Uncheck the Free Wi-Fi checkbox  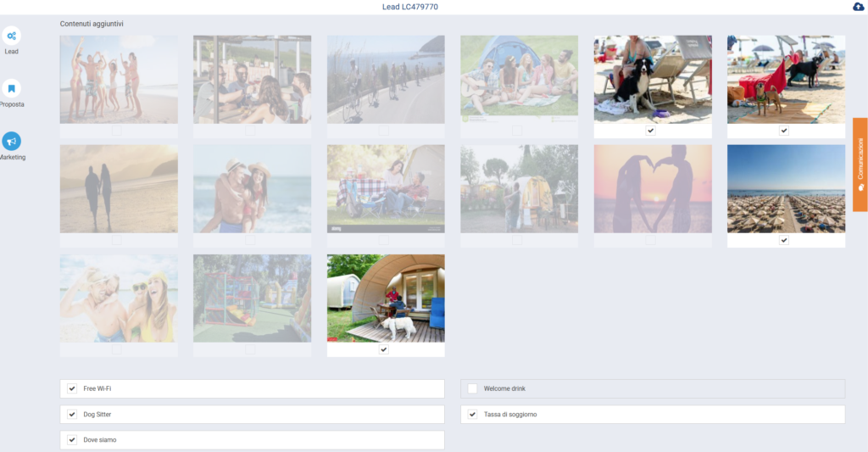coord(72,388)
